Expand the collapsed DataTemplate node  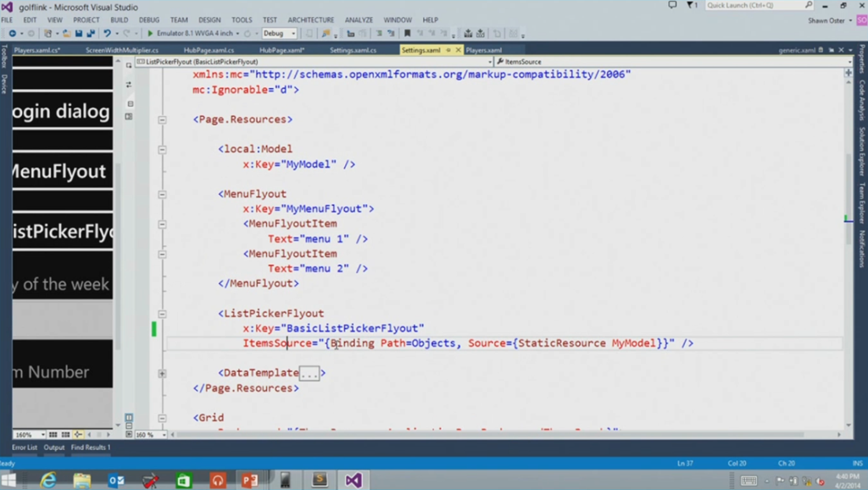coord(162,374)
